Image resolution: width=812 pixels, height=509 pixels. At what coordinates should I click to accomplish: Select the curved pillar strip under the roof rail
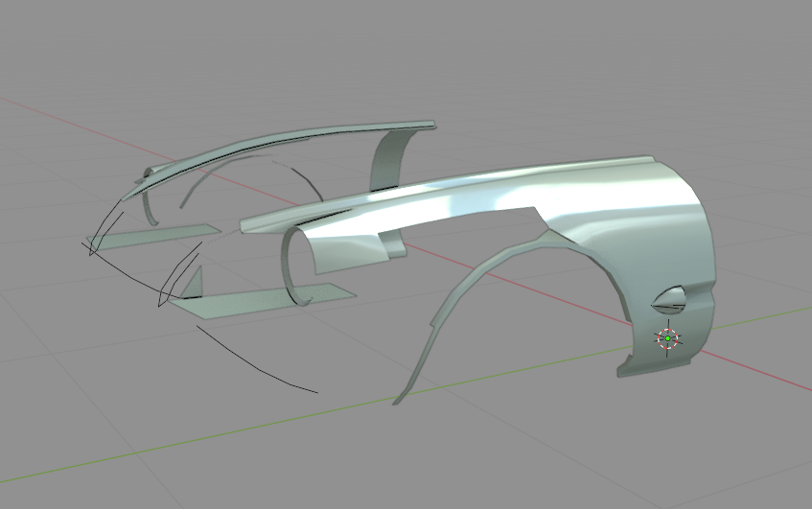387,161
